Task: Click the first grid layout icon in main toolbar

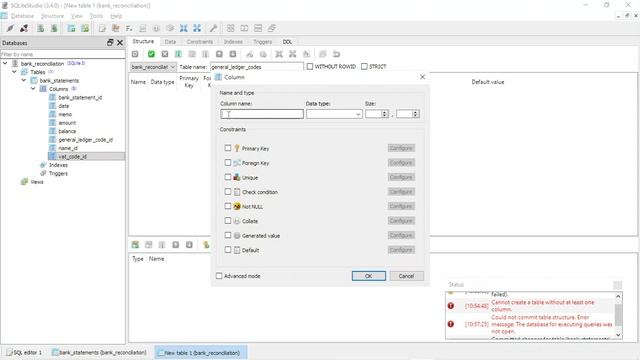Action: tap(231, 28)
